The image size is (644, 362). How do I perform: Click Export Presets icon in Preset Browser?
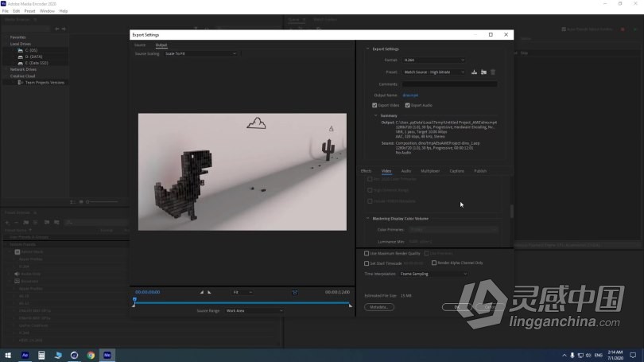point(56,222)
